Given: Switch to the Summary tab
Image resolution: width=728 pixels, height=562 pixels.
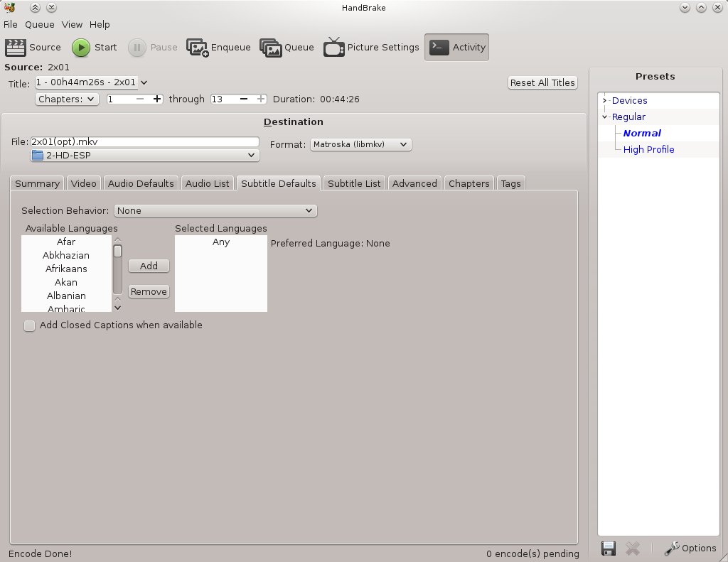Looking at the screenshot, I should [x=37, y=183].
